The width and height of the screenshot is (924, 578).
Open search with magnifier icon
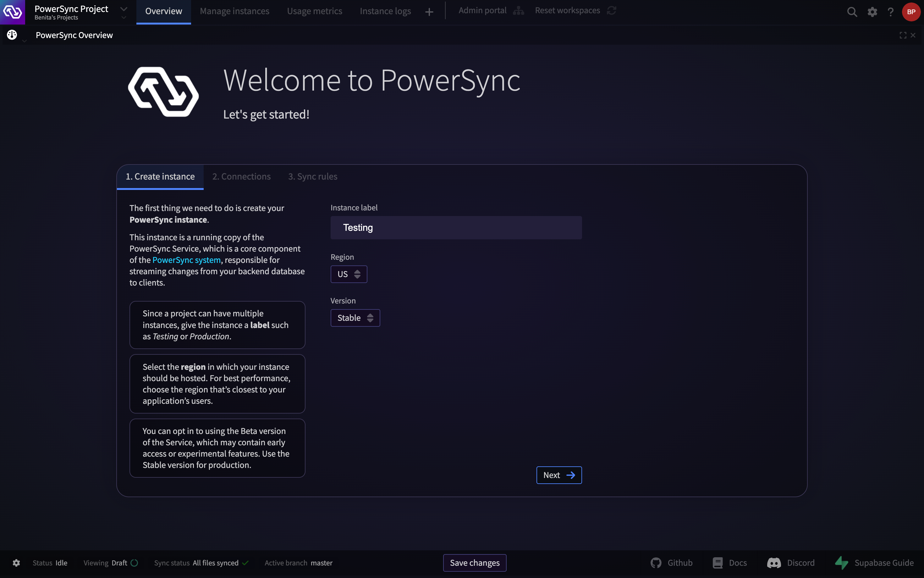(852, 12)
